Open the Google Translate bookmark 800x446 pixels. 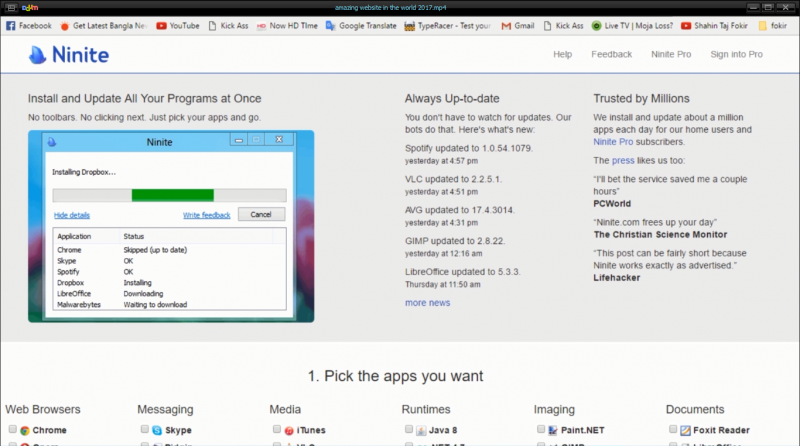coord(361,26)
